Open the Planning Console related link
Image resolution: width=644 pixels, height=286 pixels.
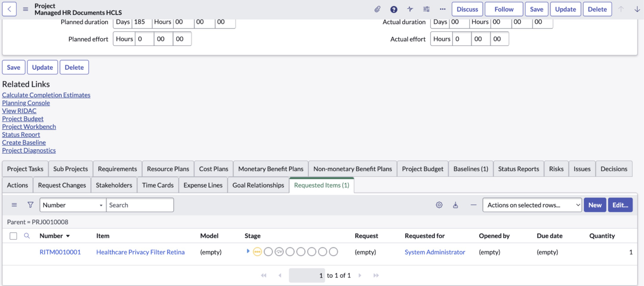tap(26, 103)
